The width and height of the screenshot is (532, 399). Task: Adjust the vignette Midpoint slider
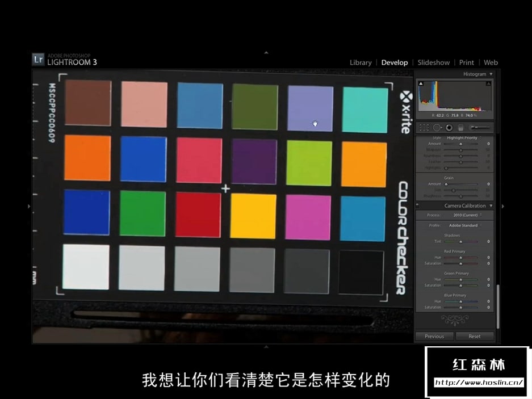(x=461, y=150)
